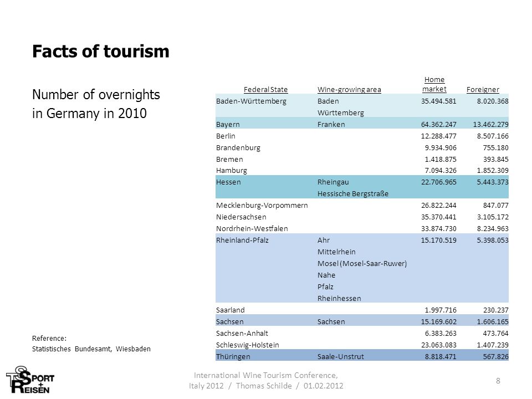
Task: Select the Rheinland-Pfalz row label
Action: pos(242,240)
